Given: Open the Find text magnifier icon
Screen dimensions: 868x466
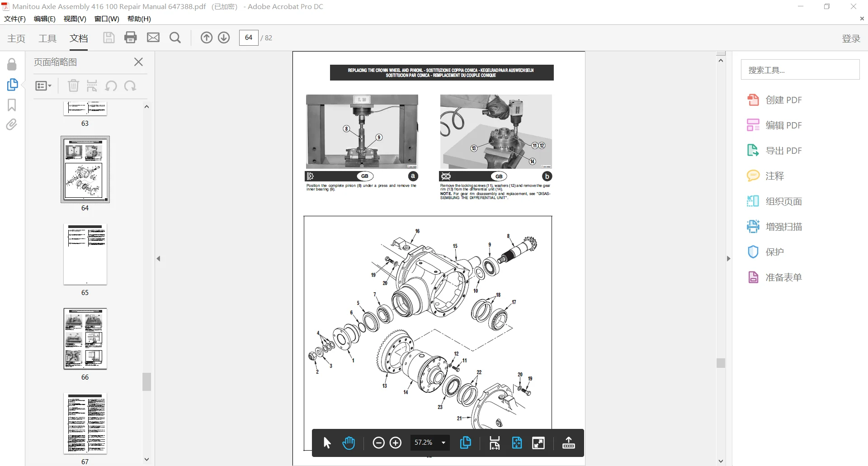Looking at the screenshot, I should (175, 38).
